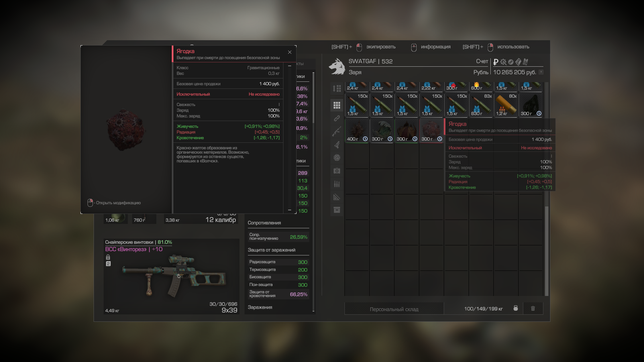Select the 83x rifle ammo stack

[481, 105]
